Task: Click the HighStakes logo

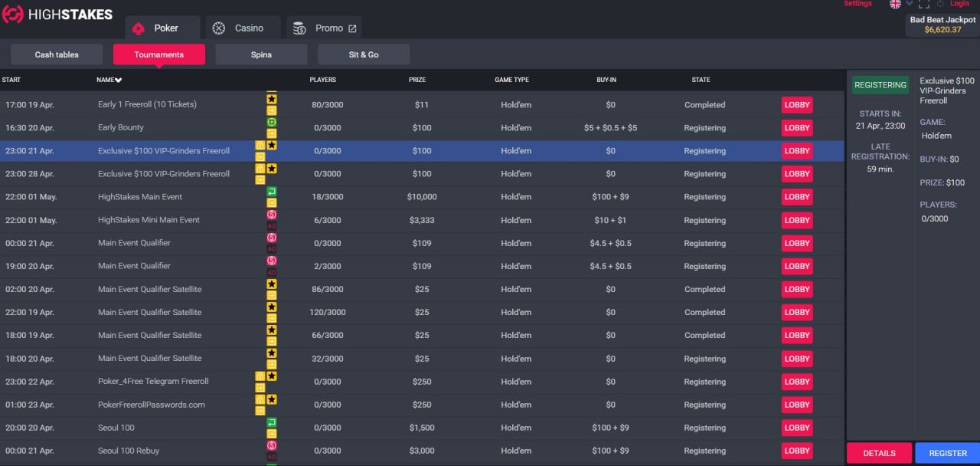Action: [57, 15]
